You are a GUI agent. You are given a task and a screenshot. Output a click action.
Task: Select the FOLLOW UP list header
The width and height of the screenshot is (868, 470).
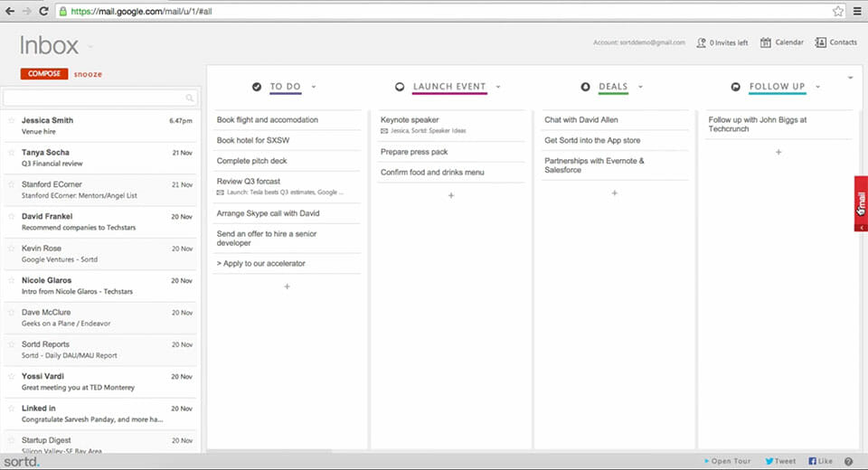pyautogui.click(x=777, y=87)
